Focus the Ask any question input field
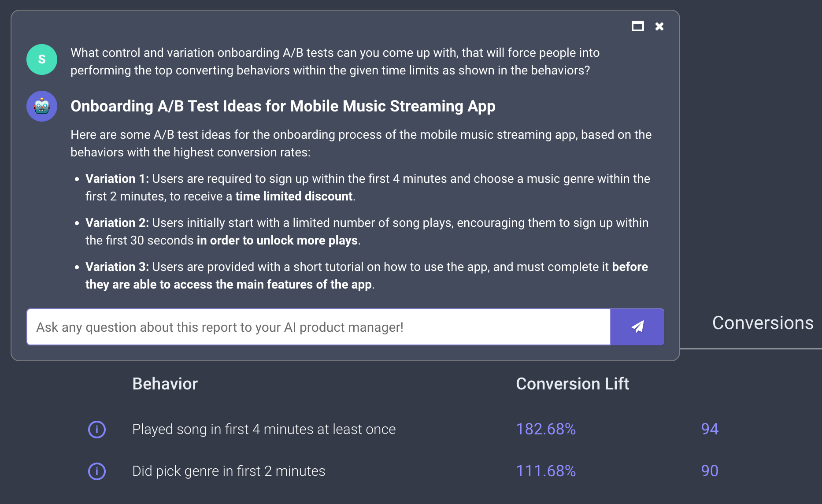 (318, 327)
